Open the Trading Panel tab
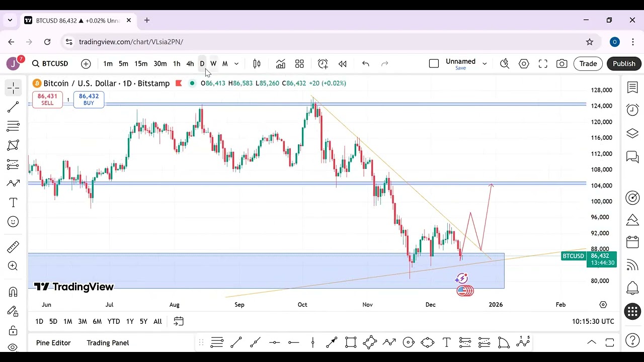The width and height of the screenshot is (644, 362). tap(108, 343)
